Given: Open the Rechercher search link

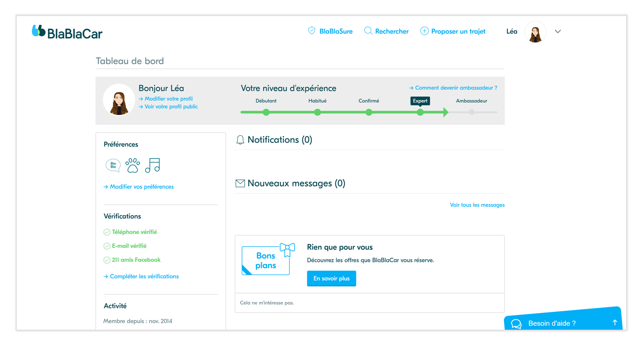Looking at the screenshot, I should (x=392, y=31).
